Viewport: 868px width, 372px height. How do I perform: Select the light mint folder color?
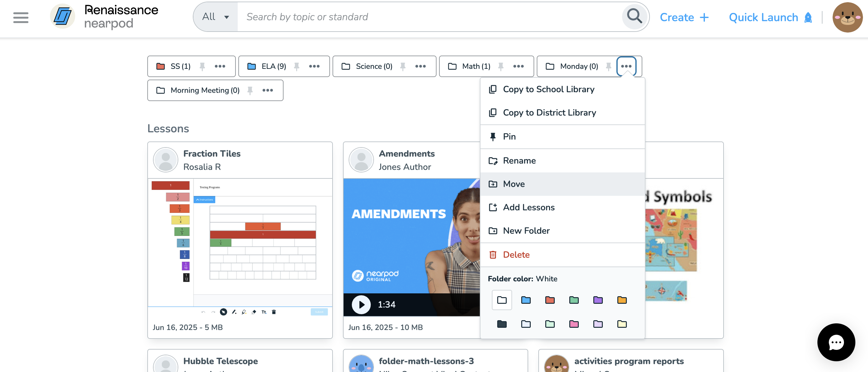pos(550,324)
